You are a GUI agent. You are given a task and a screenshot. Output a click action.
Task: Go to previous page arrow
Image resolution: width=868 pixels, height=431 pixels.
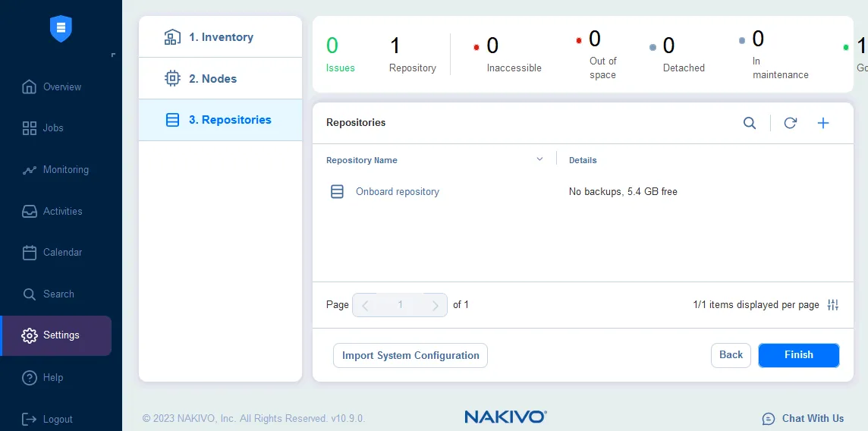tap(366, 305)
